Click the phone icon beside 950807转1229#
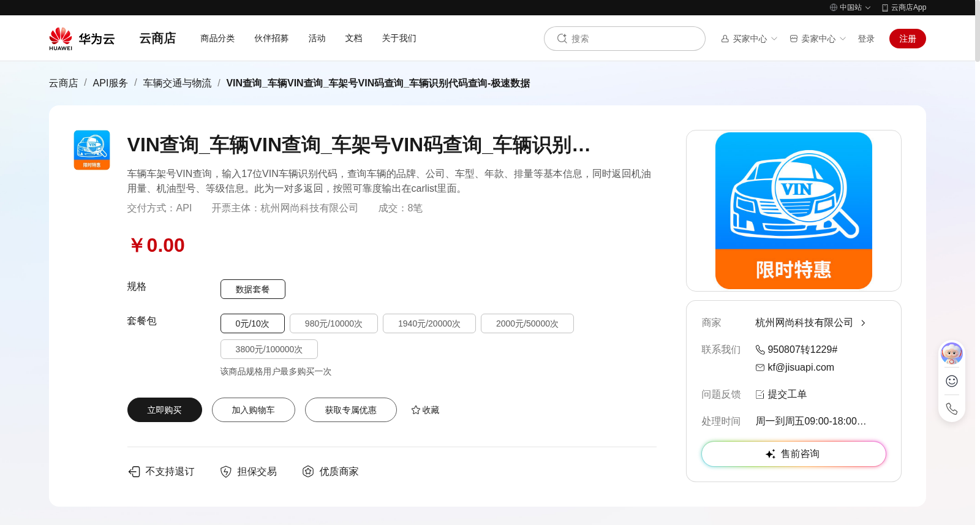Viewport: 980px width, 525px height. 760,349
